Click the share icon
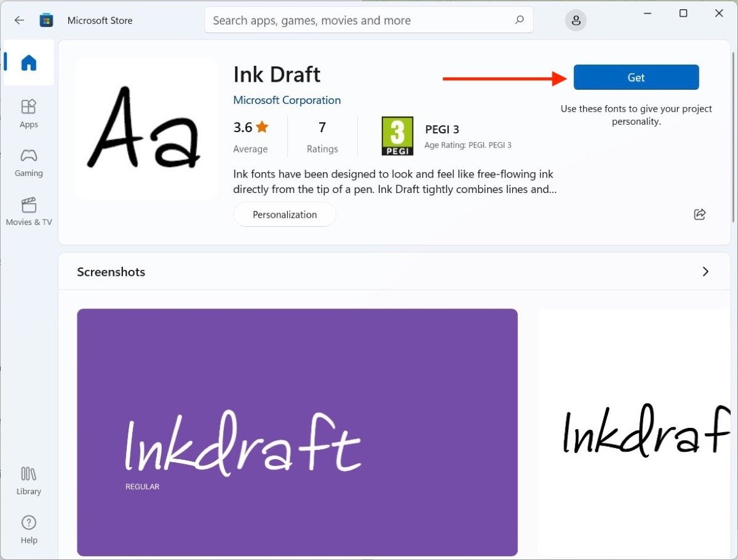 point(699,214)
